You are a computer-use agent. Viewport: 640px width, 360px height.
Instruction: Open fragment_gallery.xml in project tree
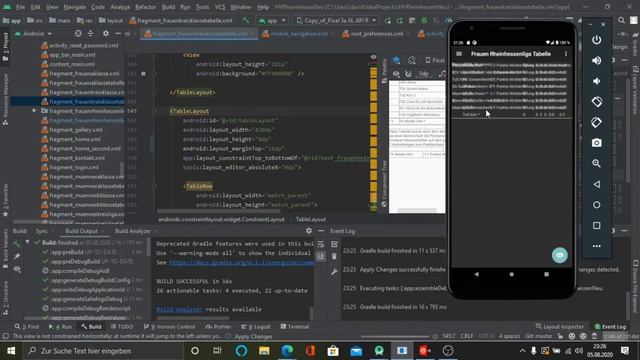point(76,130)
